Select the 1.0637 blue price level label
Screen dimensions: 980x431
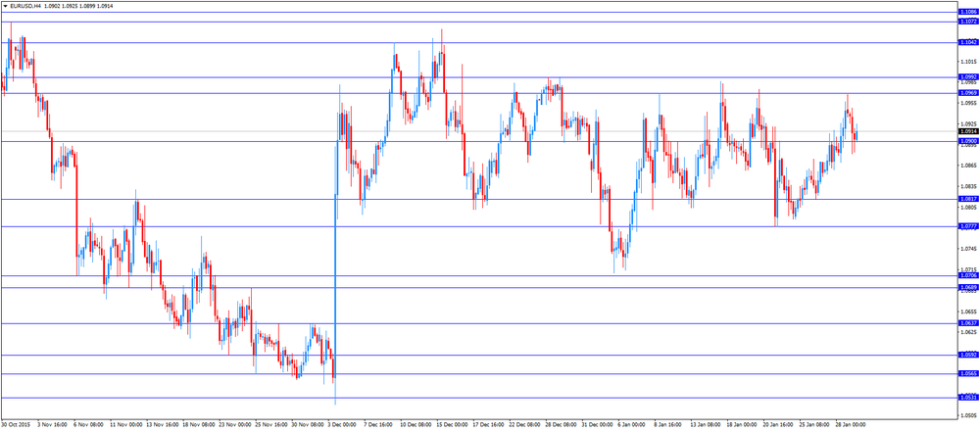(967, 323)
